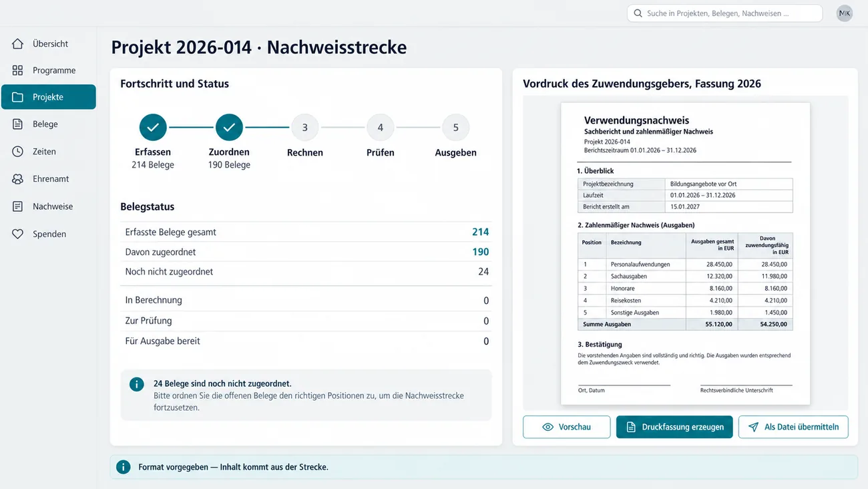Click the document icon on Druckfassung erzeugen
This screenshot has height=489, width=868.
click(631, 427)
